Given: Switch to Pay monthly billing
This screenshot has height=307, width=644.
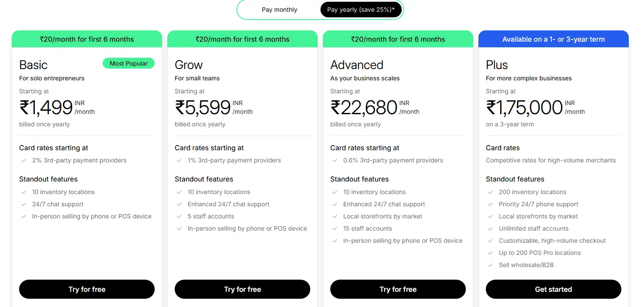Looking at the screenshot, I should pos(279,10).
